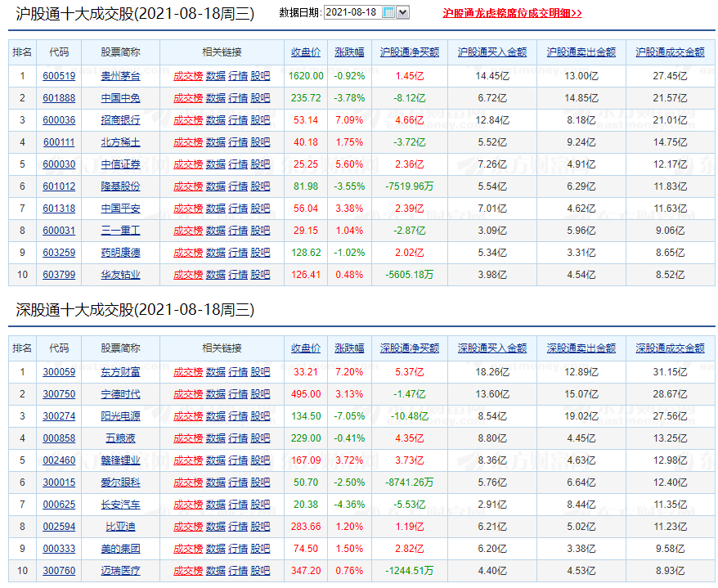Open 数据 link in 比亚迪 row
The width and height of the screenshot is (718, 588).
(x=216, y=527)
